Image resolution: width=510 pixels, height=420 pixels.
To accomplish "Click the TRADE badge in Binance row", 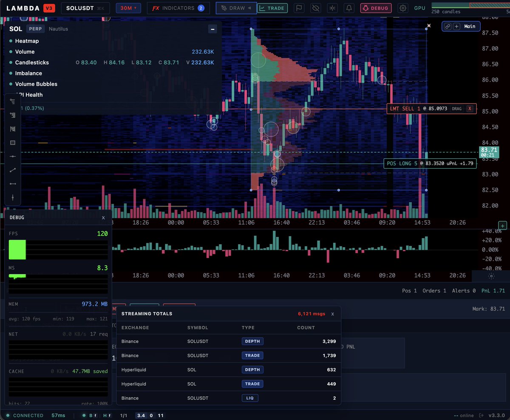I will coord(252,355).
